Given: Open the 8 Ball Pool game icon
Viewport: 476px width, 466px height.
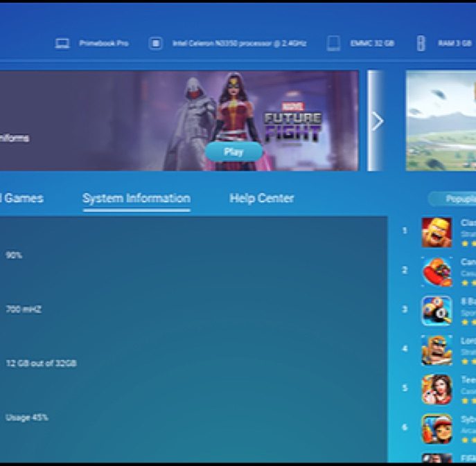Looking at the screenshot, I should pos(437,311).
